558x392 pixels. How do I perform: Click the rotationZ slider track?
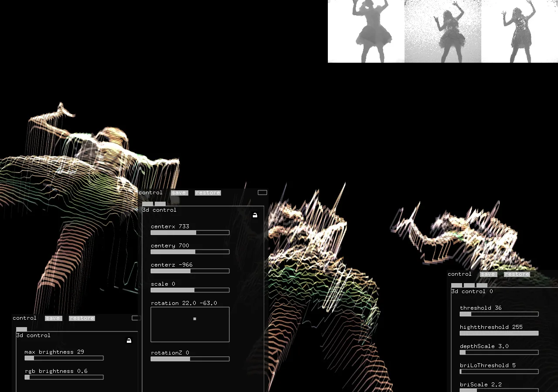pos(190,359)
